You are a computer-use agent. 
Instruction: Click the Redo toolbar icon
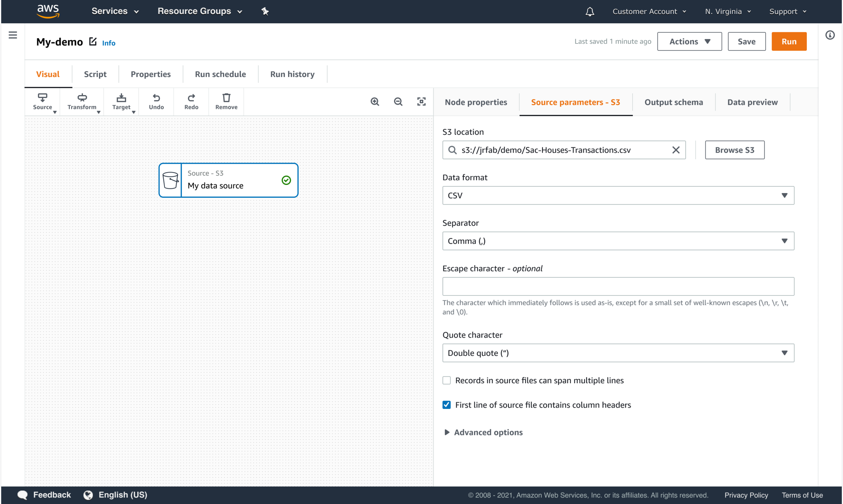[191, 101]
